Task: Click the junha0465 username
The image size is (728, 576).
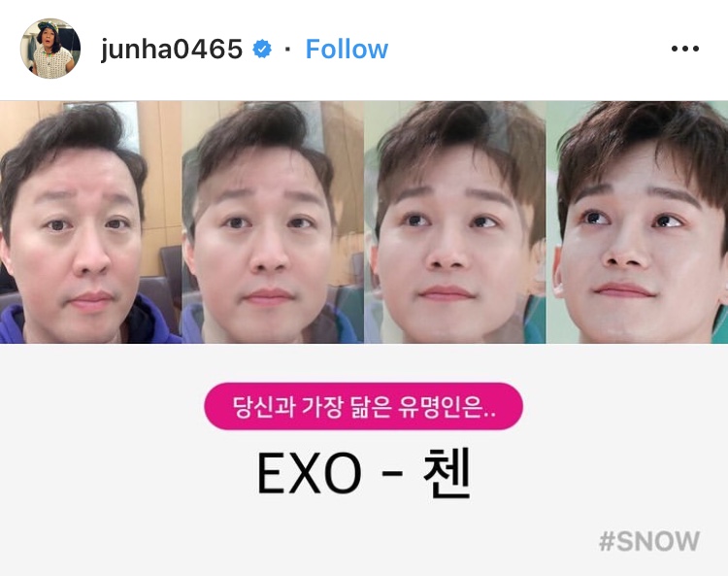Action: (x=171, y=49)
